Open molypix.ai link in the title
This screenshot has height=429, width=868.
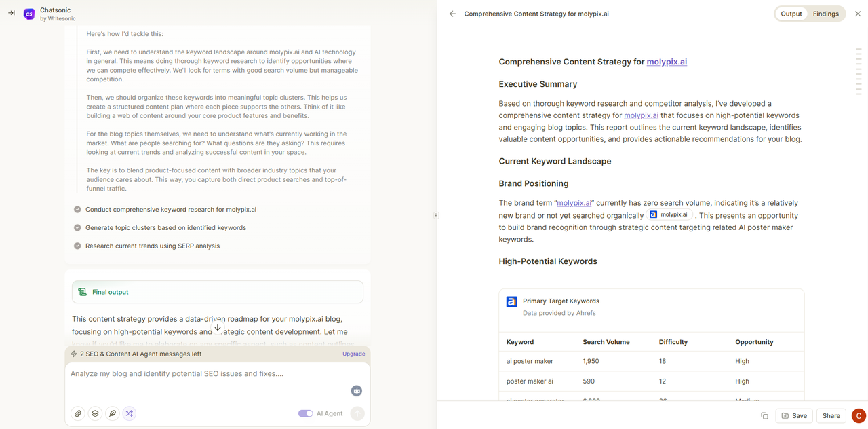pyautogui.click(x=667, y=62)
